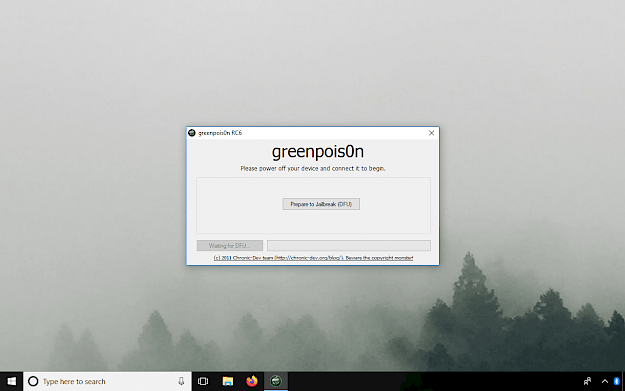Open the Chronic-Dev team copyright link
The height and width of the screenshot is (391, 625).
pyautogui.click(x=313, y=258)
